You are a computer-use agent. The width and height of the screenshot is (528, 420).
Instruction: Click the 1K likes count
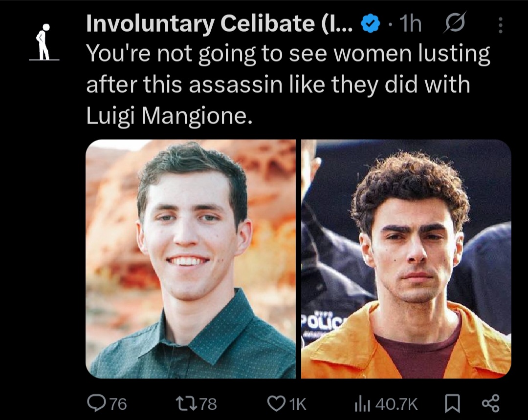(297, 404)
